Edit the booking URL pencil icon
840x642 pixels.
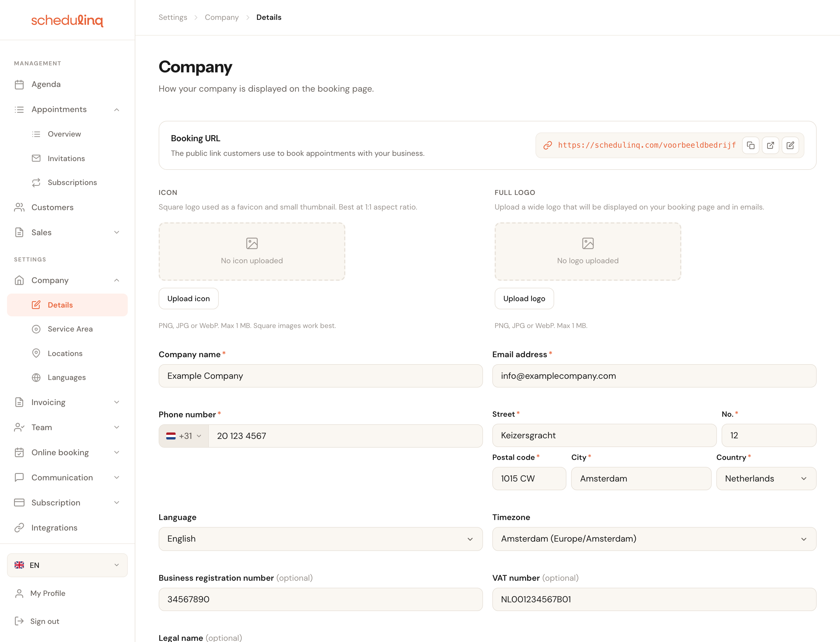[790, 145]
